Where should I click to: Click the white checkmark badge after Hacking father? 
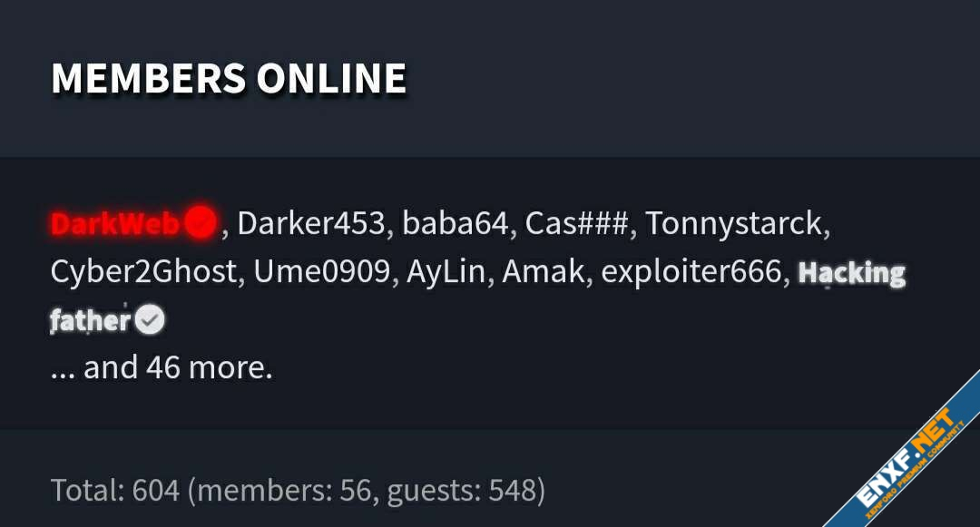(x=150, y=319)
